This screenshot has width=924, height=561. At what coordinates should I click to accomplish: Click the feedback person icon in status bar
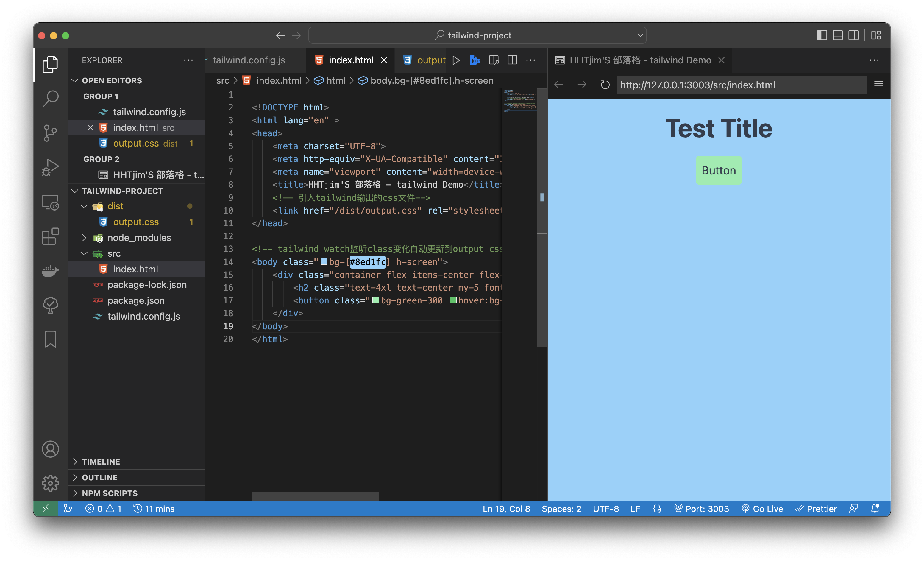[x=853, y=509]
